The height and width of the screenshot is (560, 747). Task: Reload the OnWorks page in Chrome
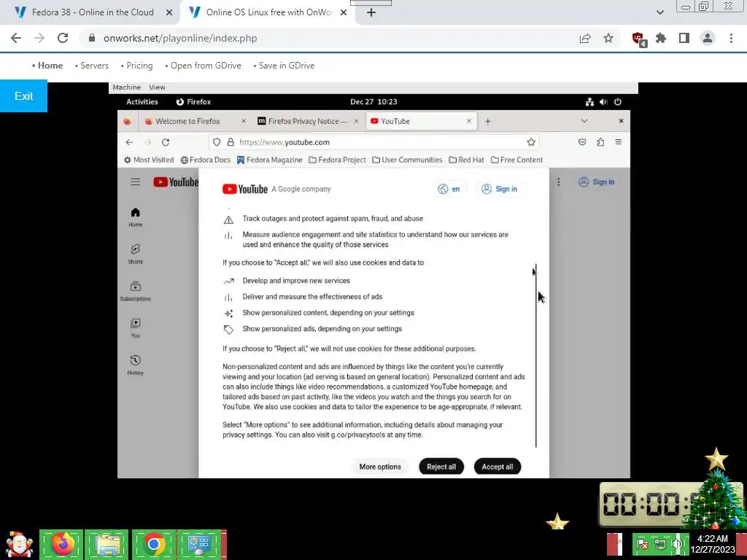(63, 38)
